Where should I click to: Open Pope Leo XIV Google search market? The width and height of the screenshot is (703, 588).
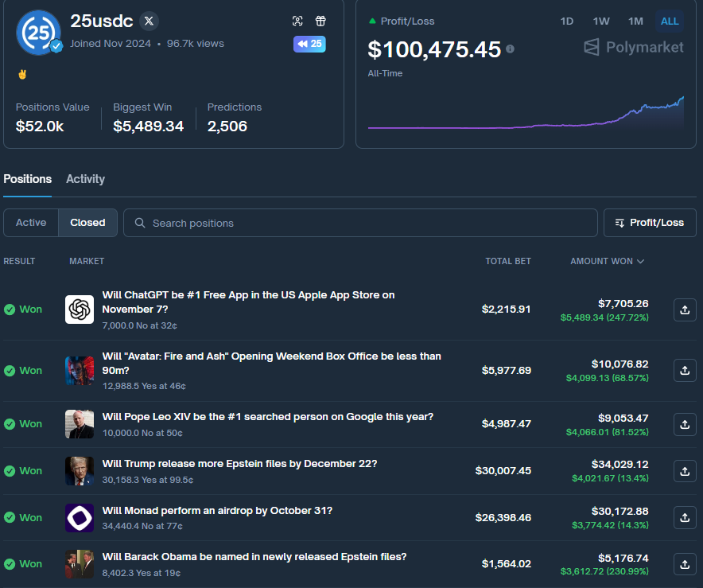point(268,417)
